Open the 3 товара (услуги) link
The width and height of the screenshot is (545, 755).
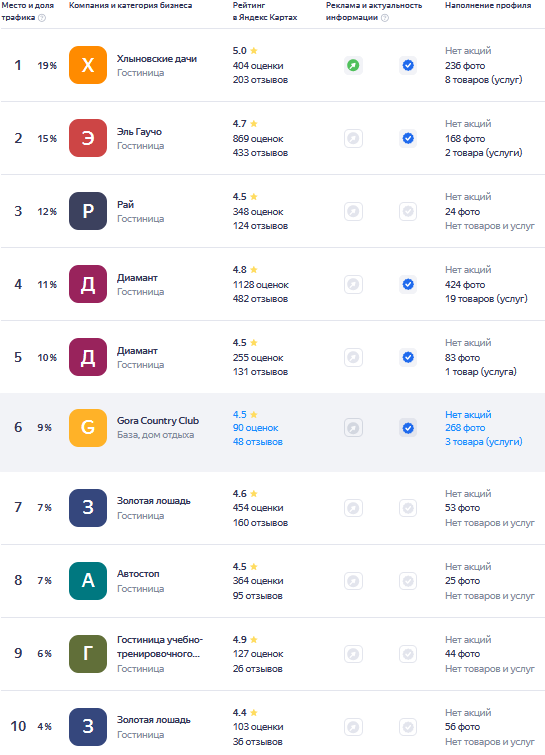point(483,442)
